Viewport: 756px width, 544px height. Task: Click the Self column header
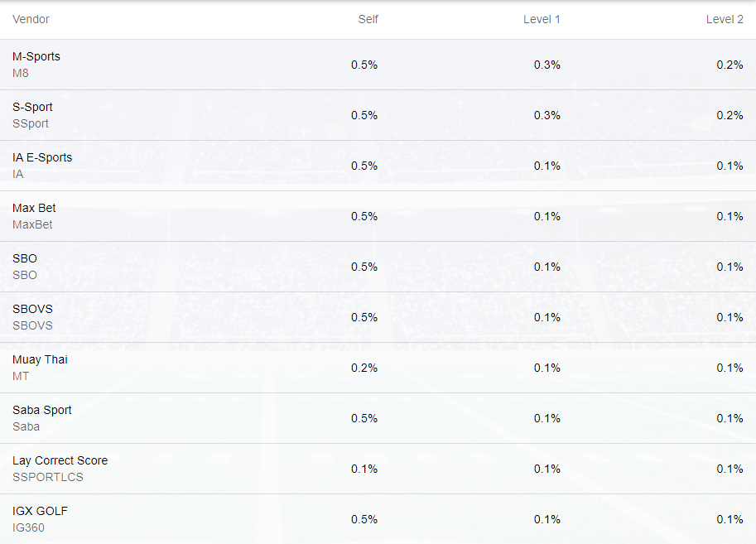click(x=368, y=19)
